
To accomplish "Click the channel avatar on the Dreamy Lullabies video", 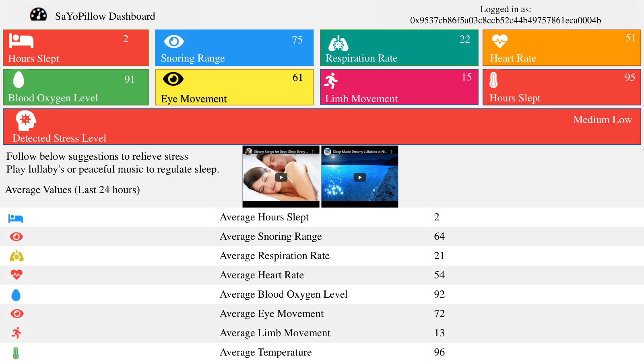I will [327, 152].
